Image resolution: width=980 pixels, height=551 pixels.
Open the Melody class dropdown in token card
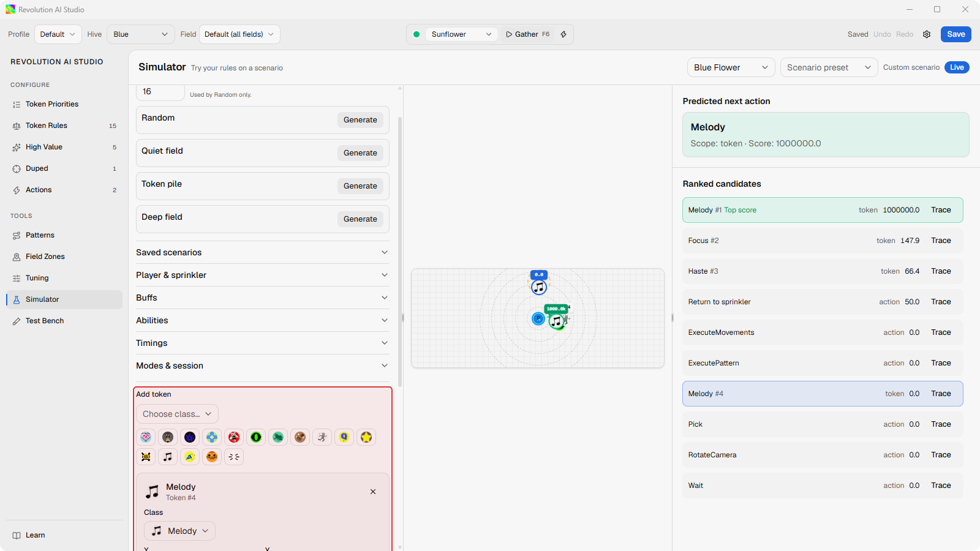point(179,531)
